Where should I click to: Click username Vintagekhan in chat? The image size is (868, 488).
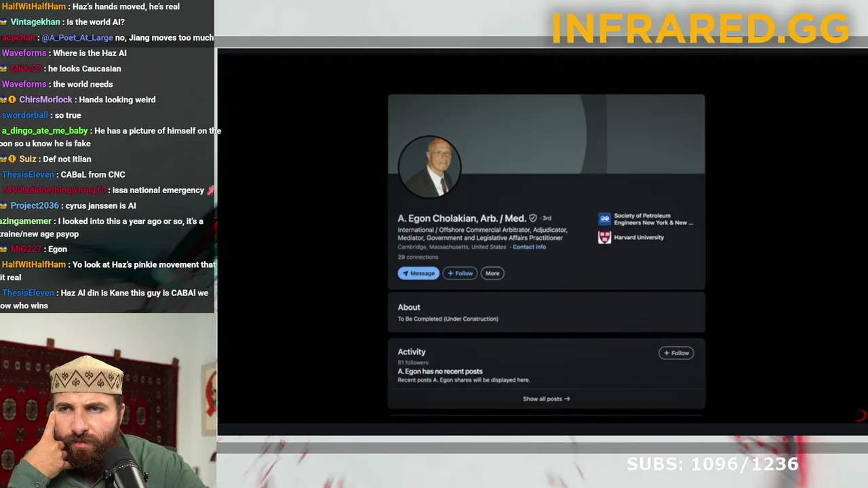(35, 22)
